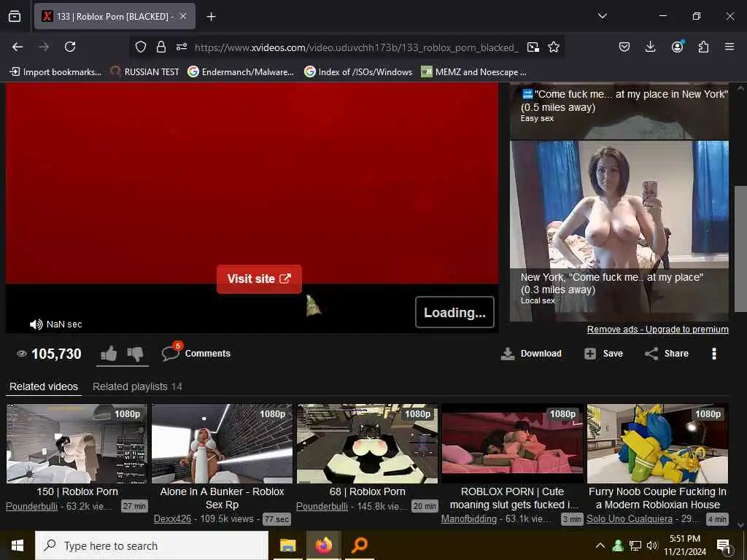The width and height of the screenshot is (747, 560).
Task: Open the Furry Noob Couple video thumbnail
Action: (657, 443)
